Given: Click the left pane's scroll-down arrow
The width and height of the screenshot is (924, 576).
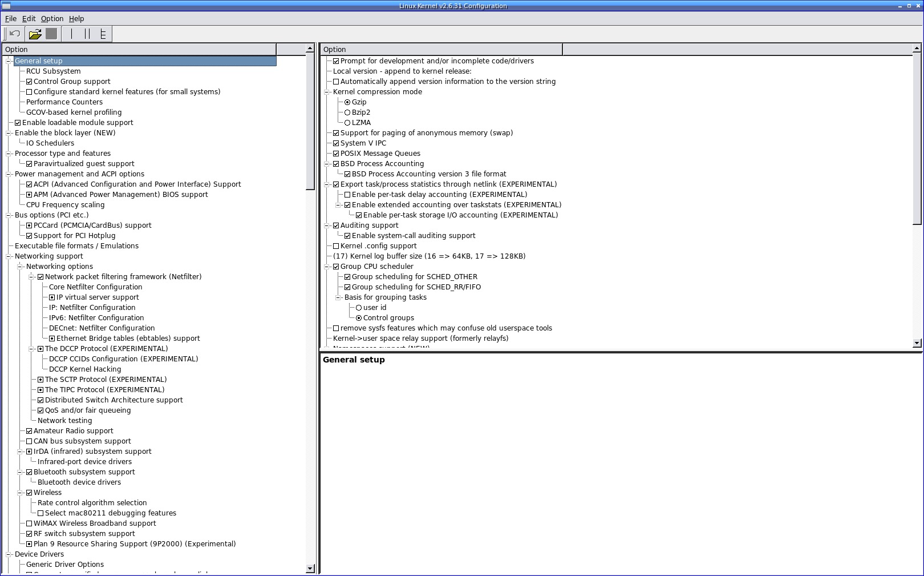Looking at the screenshot, I should pyautogui.click(x=310, y=569).
